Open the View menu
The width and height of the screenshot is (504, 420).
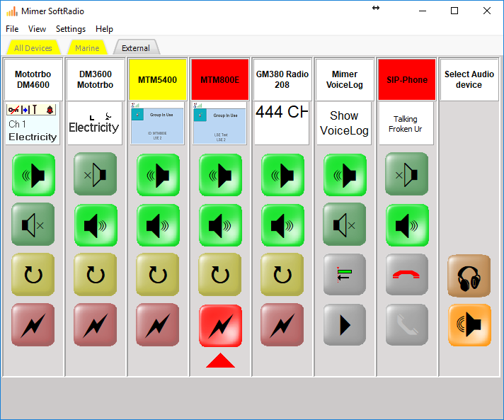[37, 29]
